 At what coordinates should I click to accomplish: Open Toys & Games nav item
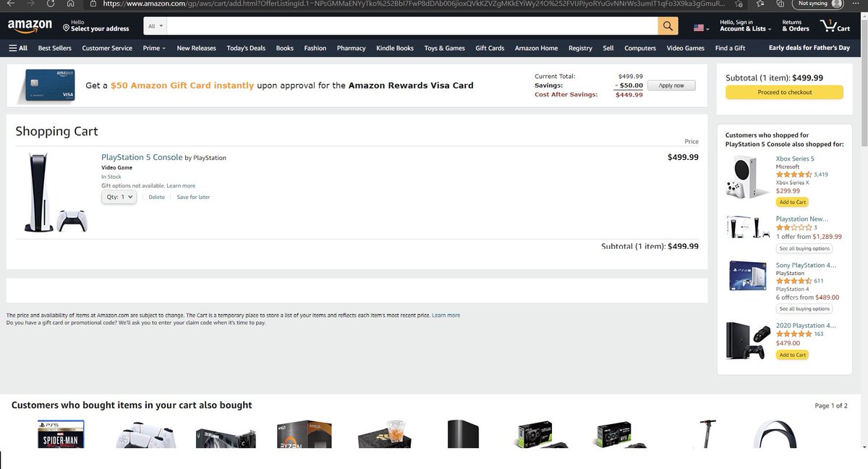(x=444, y=48)
